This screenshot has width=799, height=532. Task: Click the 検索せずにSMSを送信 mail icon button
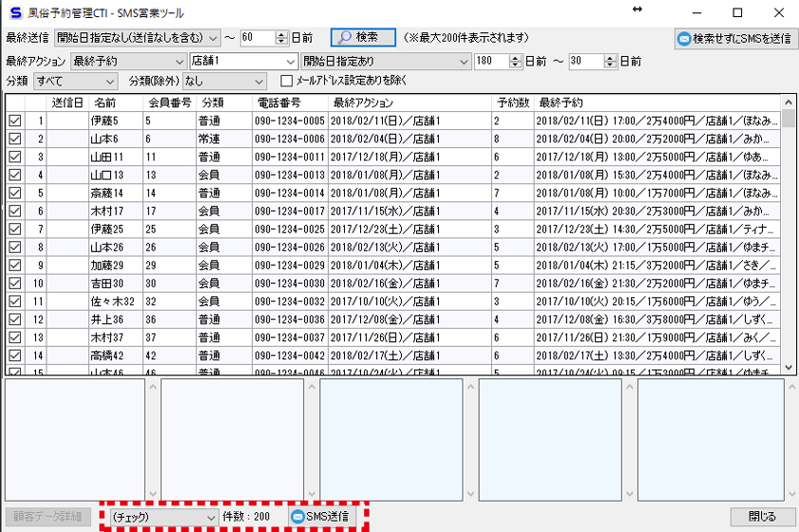(x=732, y=39)
